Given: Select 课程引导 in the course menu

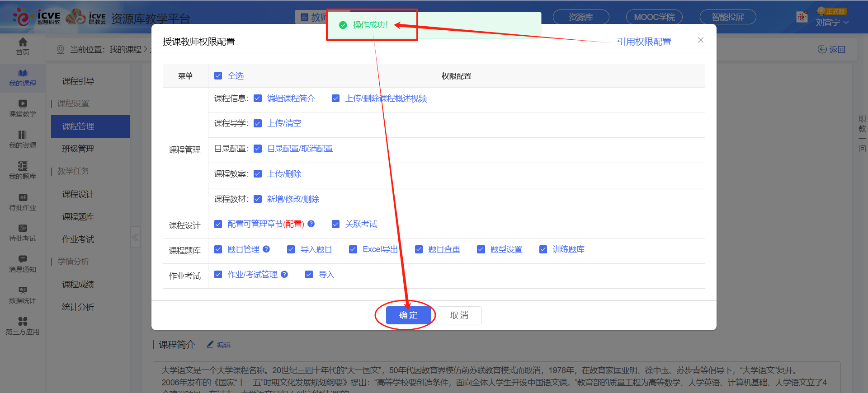Looking at the screenshot, I should coord(78,81).
